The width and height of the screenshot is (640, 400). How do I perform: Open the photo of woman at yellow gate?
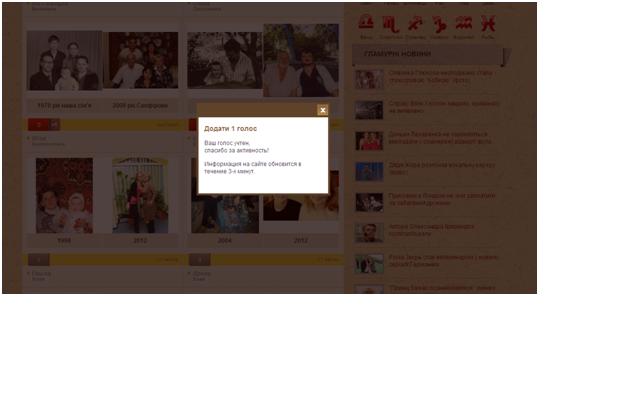click(x=140, y=196)
